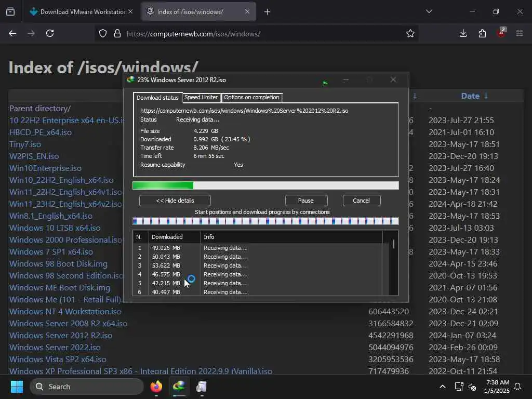Open a new browser tab
The height and width of the screenshot is (399, 532).
[268, 12]
